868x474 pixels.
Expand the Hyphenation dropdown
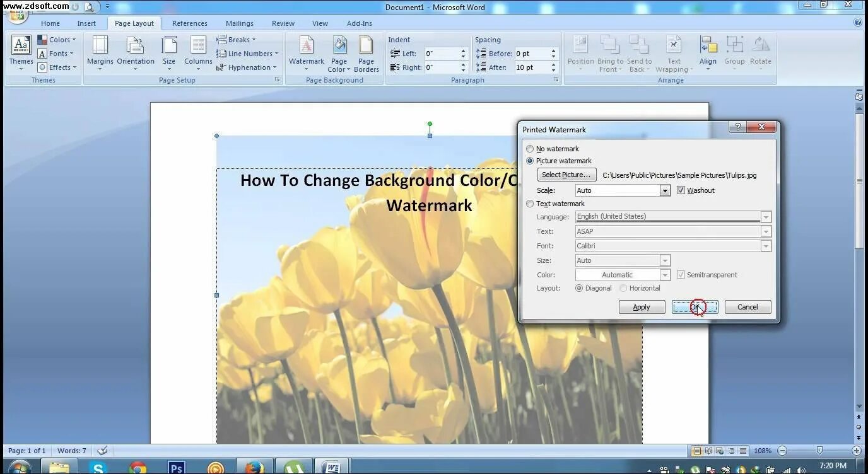[247, 67]
